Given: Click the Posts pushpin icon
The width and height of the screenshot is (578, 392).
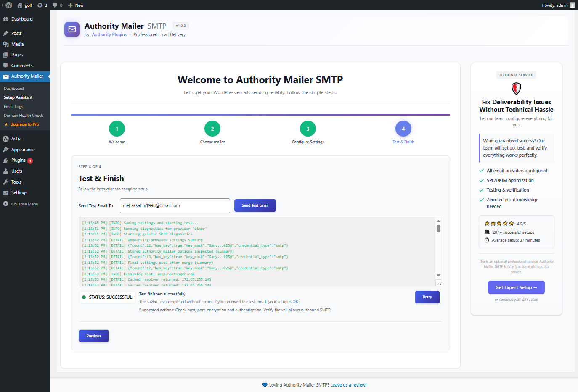Looking at the screenshot, I should [6, 33].
